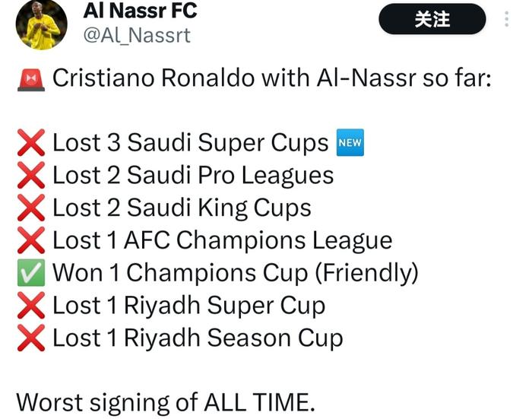Image resolution: width=532 pixels, height=419 pixels.
Task: Click the red X beside Riyadh Season Cup
Action: pyautogui.click(x=31, y=338)
